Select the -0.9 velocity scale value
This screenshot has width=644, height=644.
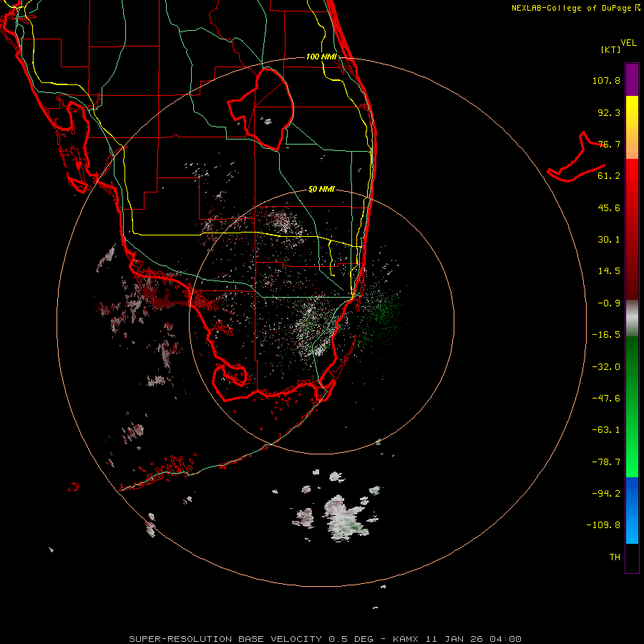(609, 303)
